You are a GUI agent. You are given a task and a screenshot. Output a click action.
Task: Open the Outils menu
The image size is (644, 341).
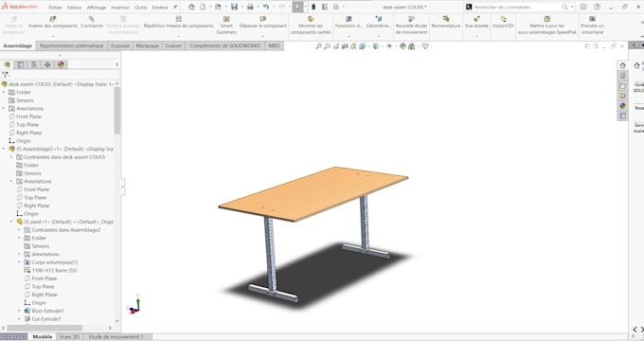(x=141, y=8)
